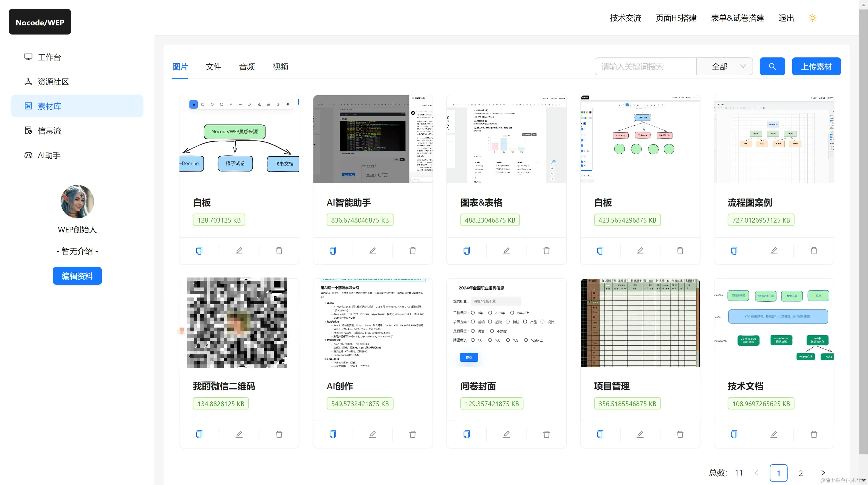The image size is (868, 485).
Task: Copy link of 项目管理 card
Action: [600, 434]
